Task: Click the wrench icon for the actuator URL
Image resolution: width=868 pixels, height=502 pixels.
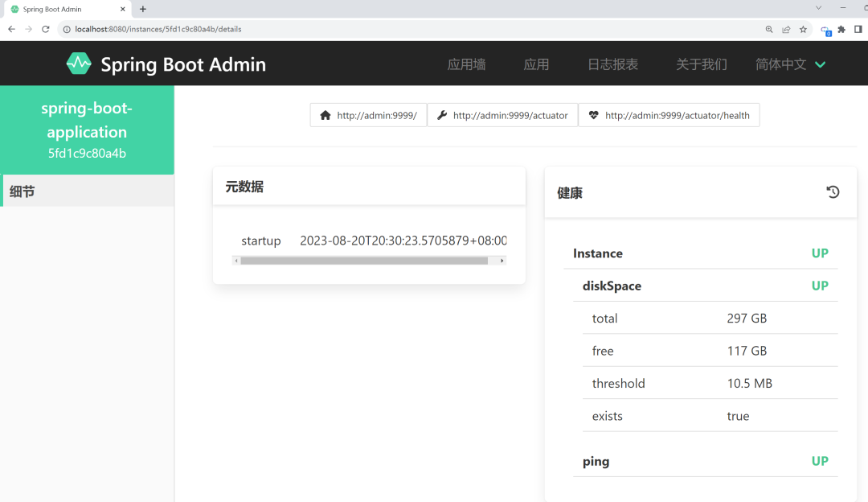Action: 442,115
